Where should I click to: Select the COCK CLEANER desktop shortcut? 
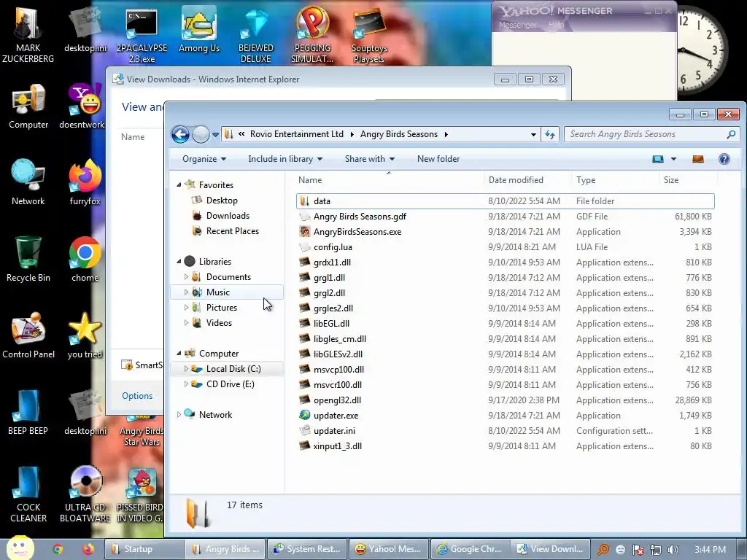(28, 494)
